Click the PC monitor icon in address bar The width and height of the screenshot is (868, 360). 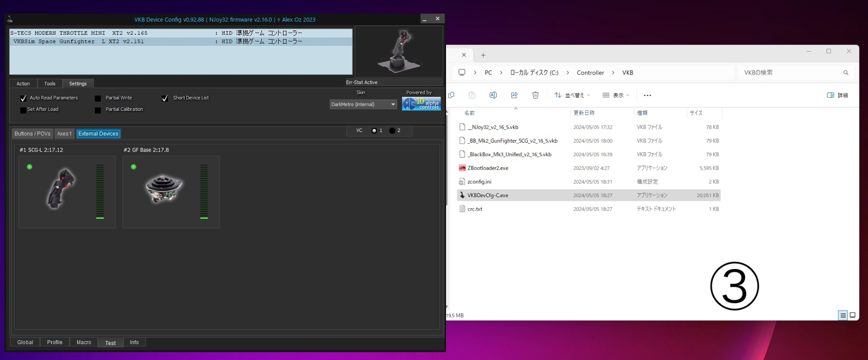click(462, 72)
